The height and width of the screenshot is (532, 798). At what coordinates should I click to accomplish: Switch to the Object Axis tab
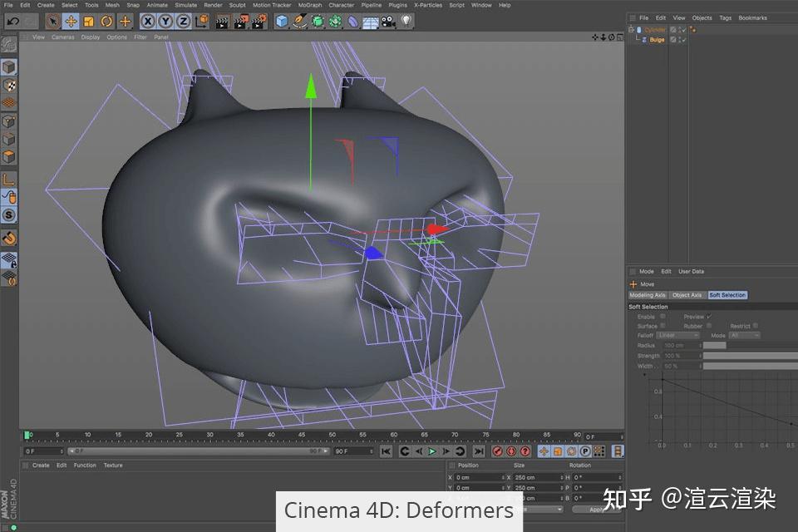point(687,295)
